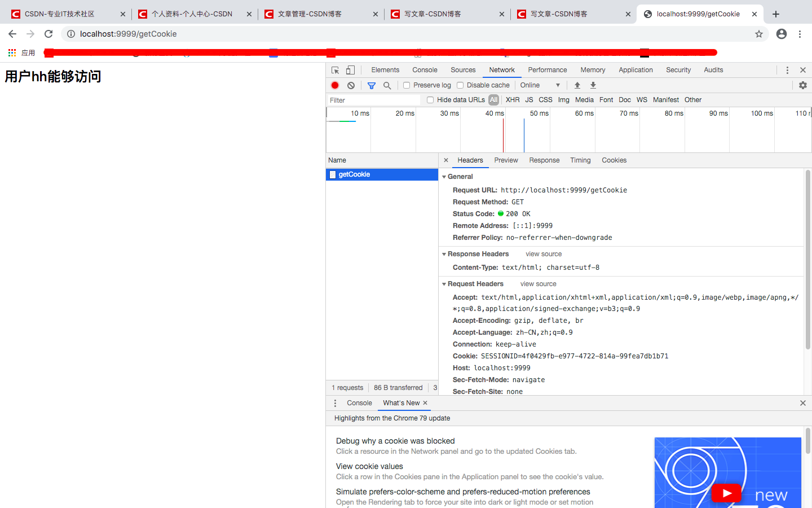Open the Console tab in the bottom drawer
Viewport: 812px width, 508px height.
(359, 403)
